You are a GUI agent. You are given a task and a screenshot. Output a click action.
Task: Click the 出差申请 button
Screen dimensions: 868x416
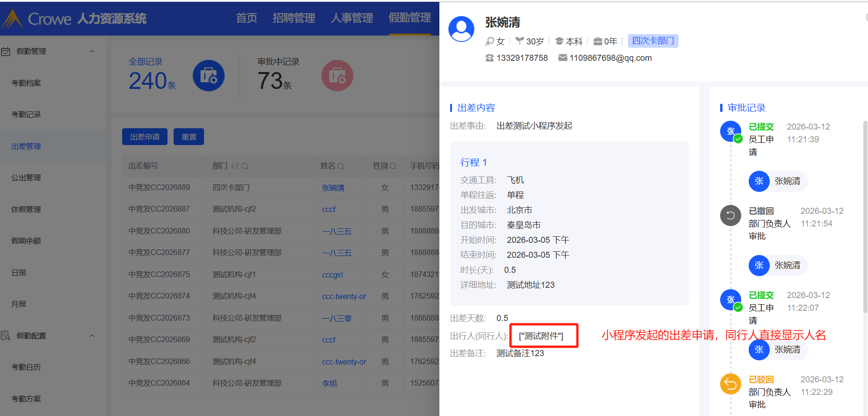[x=145, y=137]
